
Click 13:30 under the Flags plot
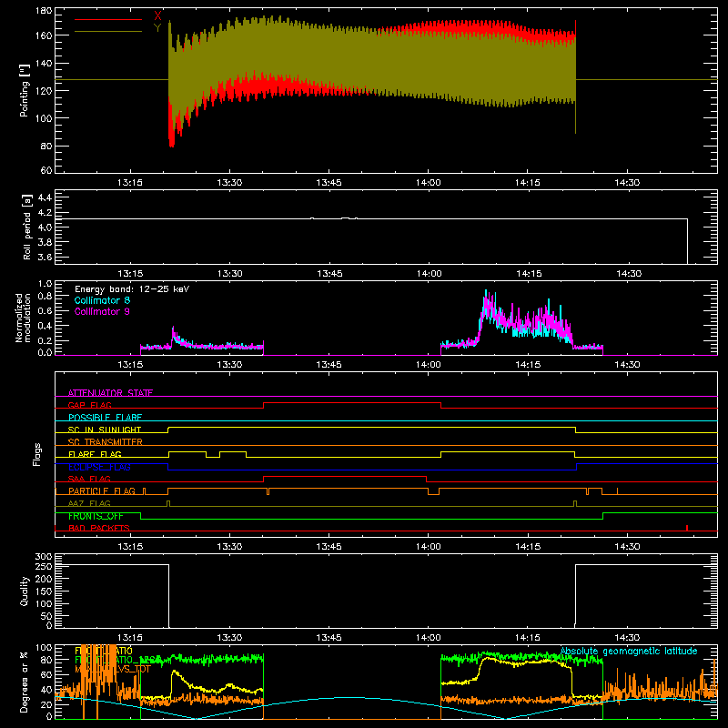pos(229,547)
